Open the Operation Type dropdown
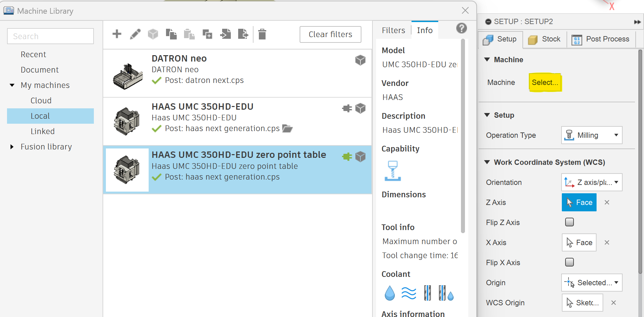The height and width of the screenshot is (317, 644). tap(592, 135)
